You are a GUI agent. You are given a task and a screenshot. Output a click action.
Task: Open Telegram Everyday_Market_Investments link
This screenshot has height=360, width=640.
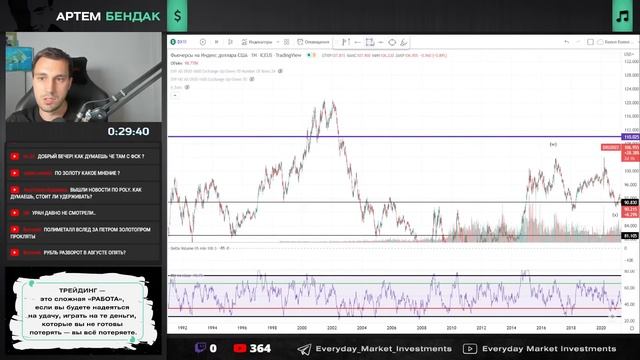384,349
